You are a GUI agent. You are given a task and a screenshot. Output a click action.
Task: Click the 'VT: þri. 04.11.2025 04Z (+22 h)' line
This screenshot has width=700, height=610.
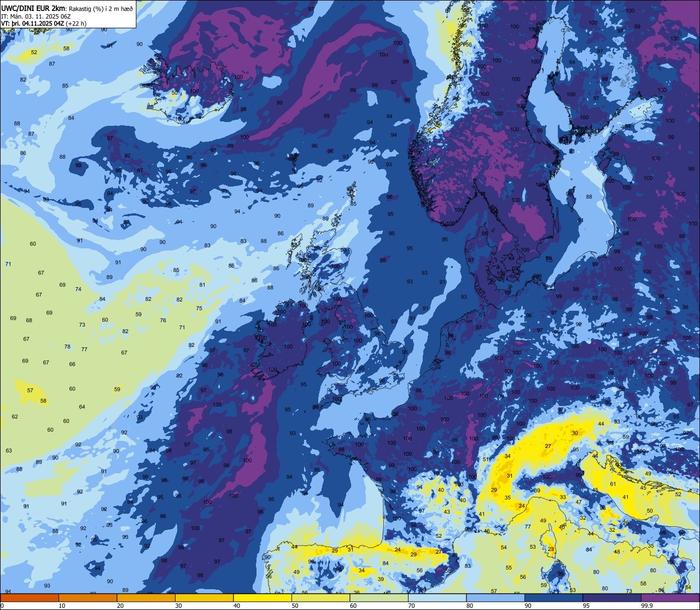tap(44, 24)
